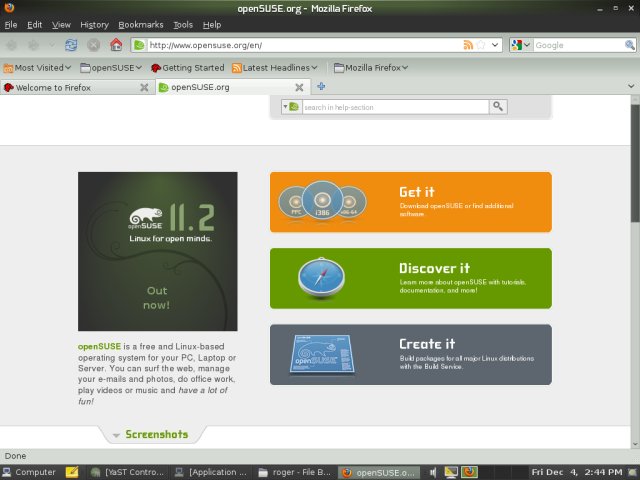Viewport: 640px width, 480px height.
Task: Open a new tab with plus icon
Action: point(321,86)
